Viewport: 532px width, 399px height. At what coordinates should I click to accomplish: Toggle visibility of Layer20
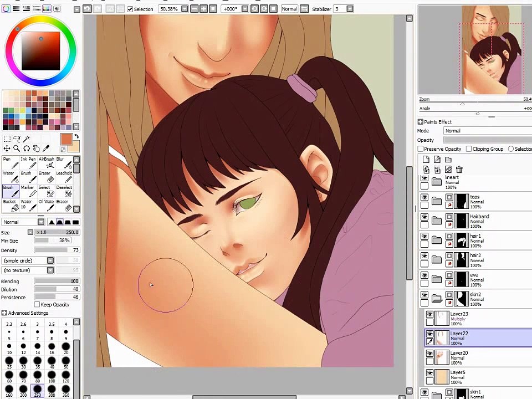point(429,353)
